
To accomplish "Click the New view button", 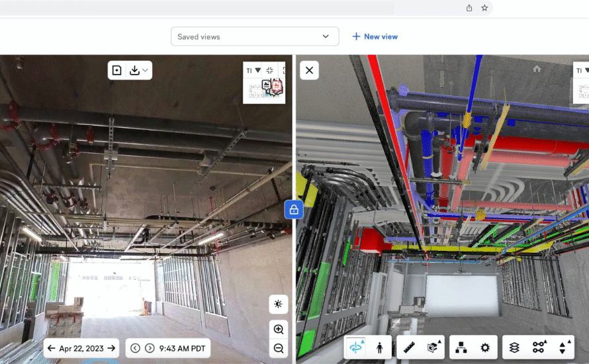I will (x=375, y=36).
